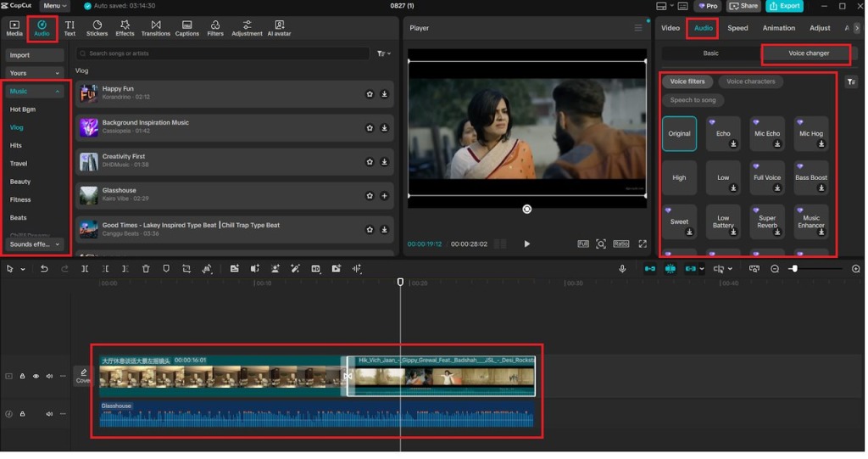Viewport: 868px width, 459px height.
Task: Click the Export button
Action: pyautogui.click(x=784, y=6)
